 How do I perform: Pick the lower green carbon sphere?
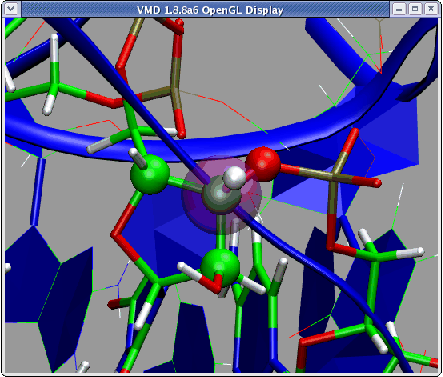(220, 268)
